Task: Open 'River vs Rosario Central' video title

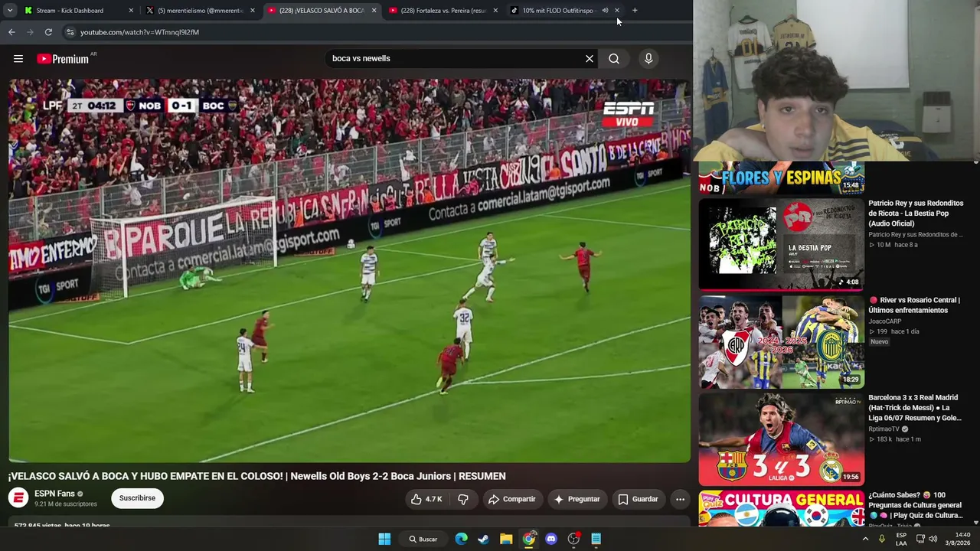Action: (914, 305)
